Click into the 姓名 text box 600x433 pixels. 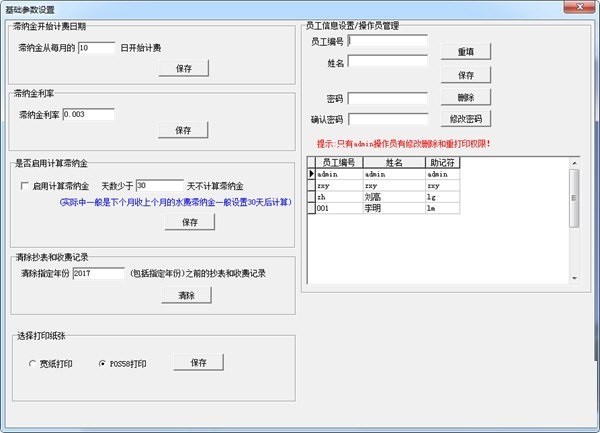[388, 63]
